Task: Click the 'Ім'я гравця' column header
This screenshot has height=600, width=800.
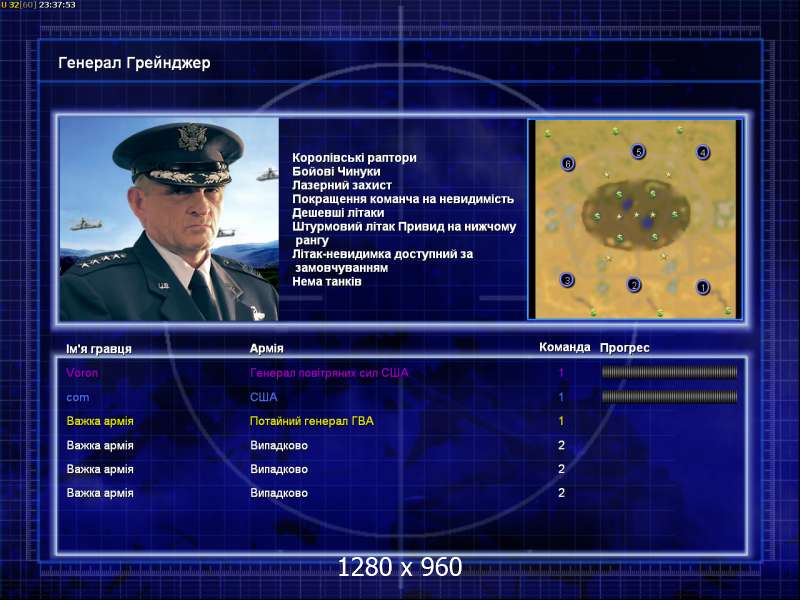Action: 98,348
